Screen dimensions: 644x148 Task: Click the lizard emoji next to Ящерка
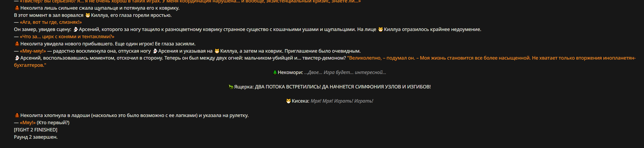tap(231, 87)
